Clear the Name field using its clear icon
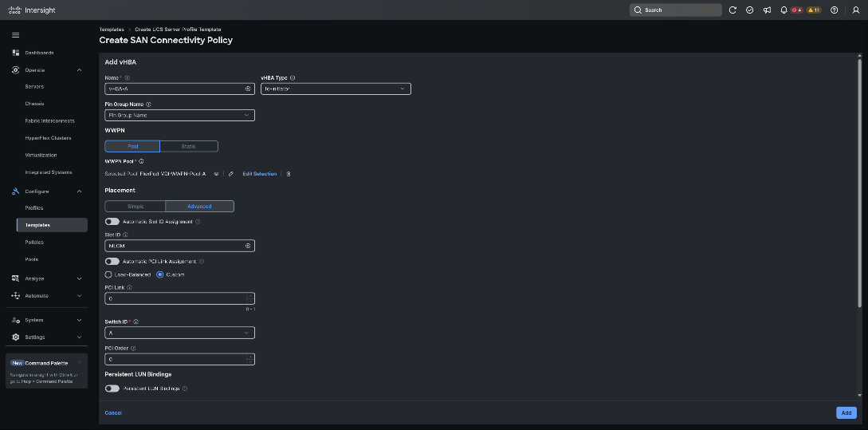The width and height of the screenshot is (868, 430). [x=248, y=89]
